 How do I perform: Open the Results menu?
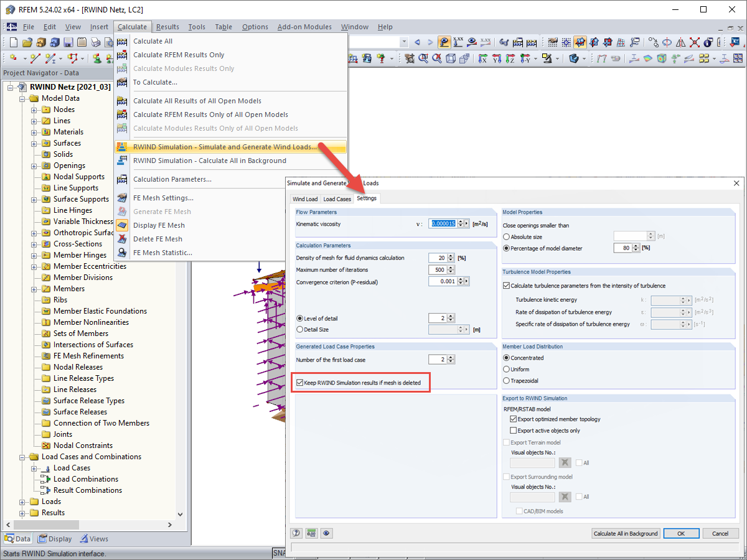click(x=167, y=27)
